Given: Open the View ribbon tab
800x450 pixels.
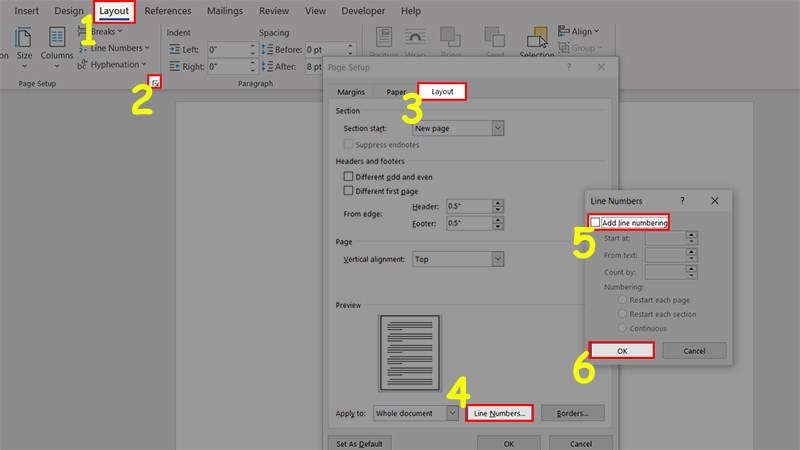Looking at the screenshot, I should click(x=315, y=11).
